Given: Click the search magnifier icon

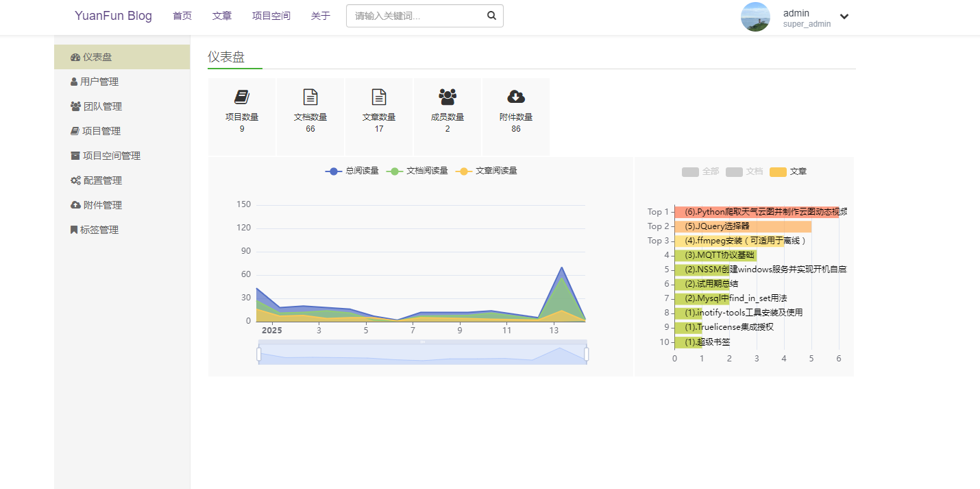Looking at the screenshot, I should pos(491,16).
